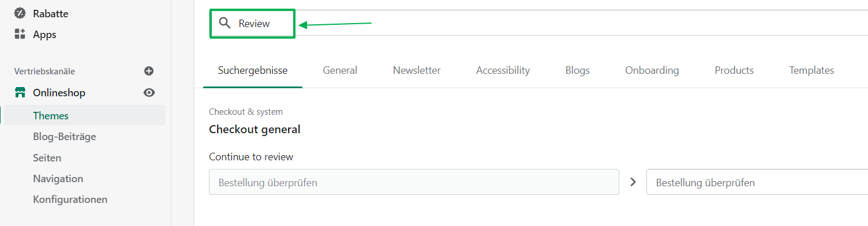Click the magnifying glass search icon
The width and height of the screenshot is (868, 226).
tap(225, 24)
